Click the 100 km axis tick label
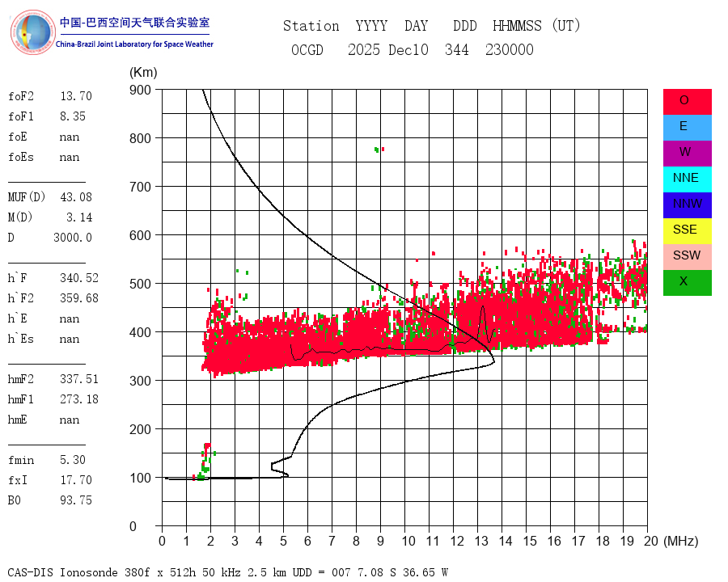This screenshot has height=582, width=728. [x=140, y=478]
